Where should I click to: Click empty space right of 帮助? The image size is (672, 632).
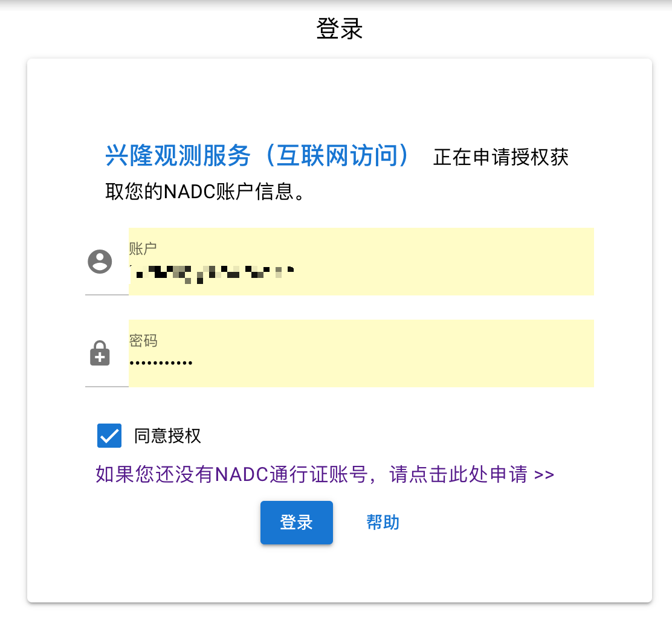pyautogui.click(x=514, y=523)
